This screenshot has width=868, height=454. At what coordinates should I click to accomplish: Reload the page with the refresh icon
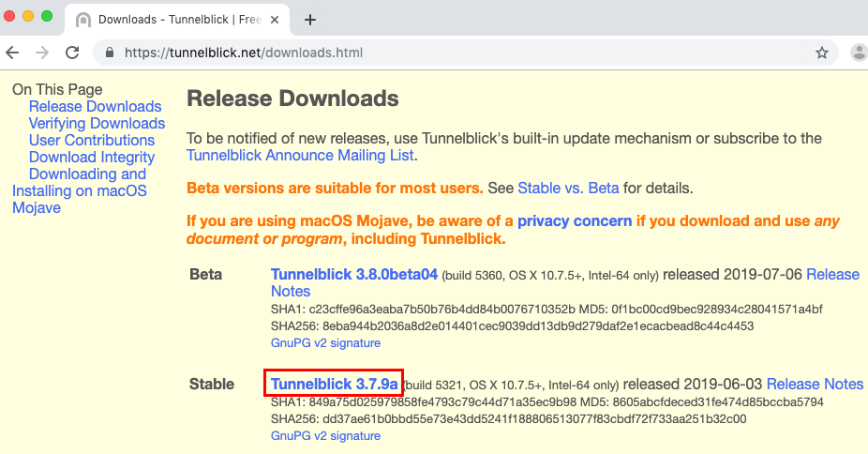[x=72, y=53]
